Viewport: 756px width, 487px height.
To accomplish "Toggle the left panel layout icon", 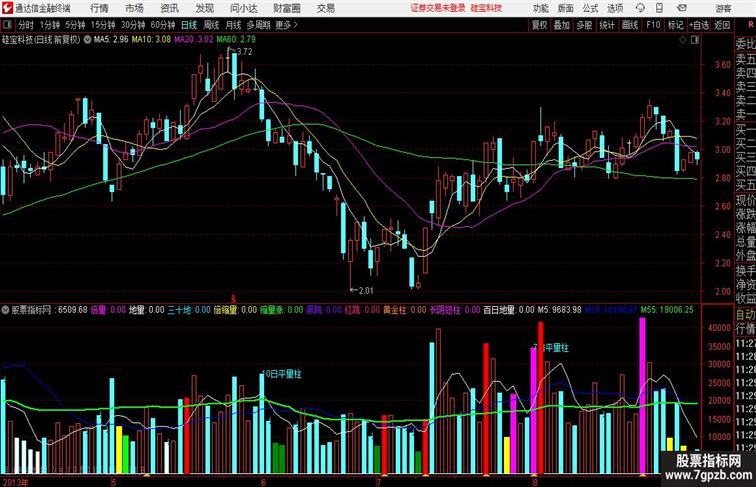I will click(7, 25).
